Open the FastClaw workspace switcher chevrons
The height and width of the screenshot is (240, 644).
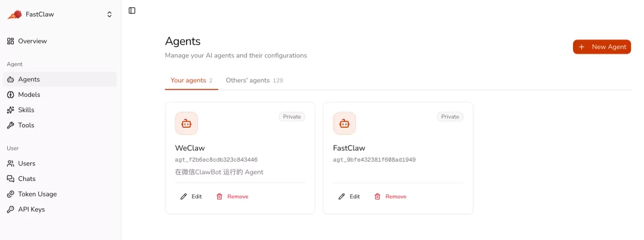tap(109, 14)
